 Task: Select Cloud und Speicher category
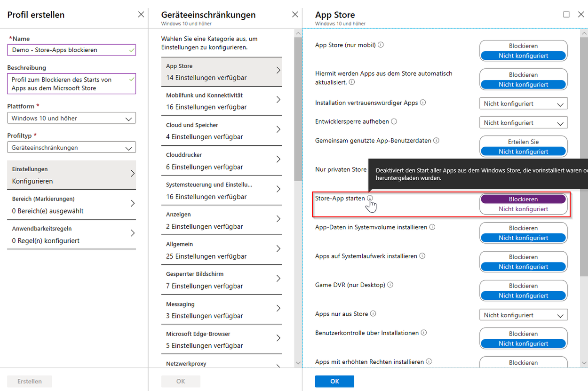click(222, 131)
